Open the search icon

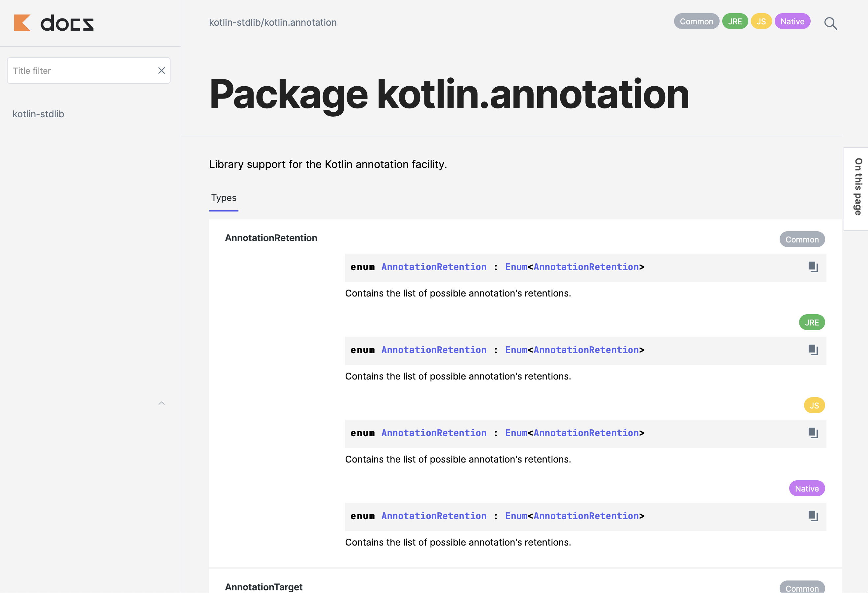click(x=831, y=23)
